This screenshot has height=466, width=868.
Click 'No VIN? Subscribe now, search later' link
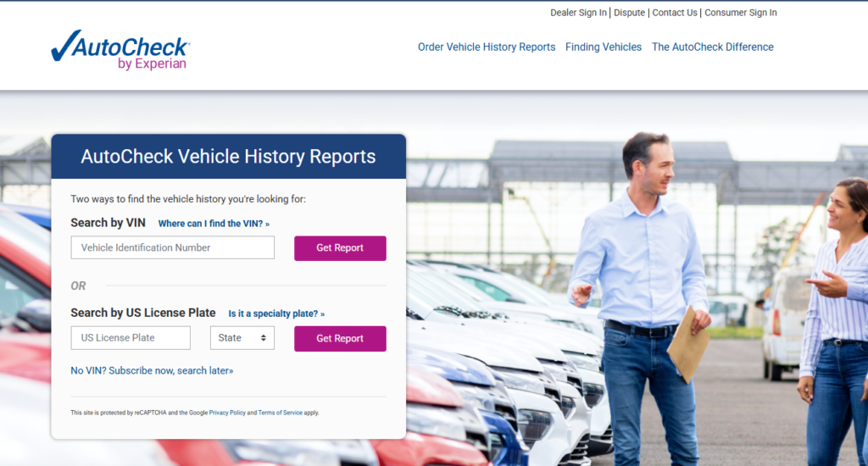click(x=152, y=371)
